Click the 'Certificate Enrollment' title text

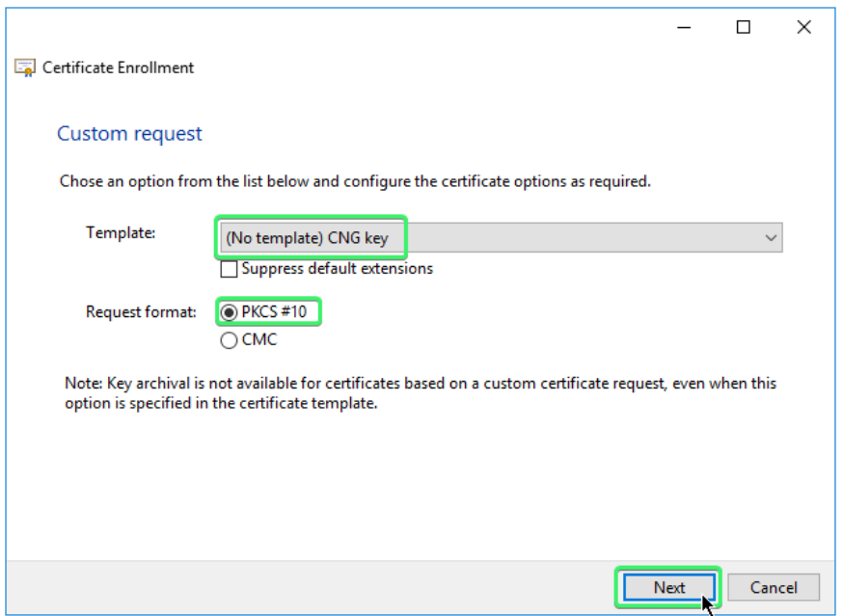point(118,67)
